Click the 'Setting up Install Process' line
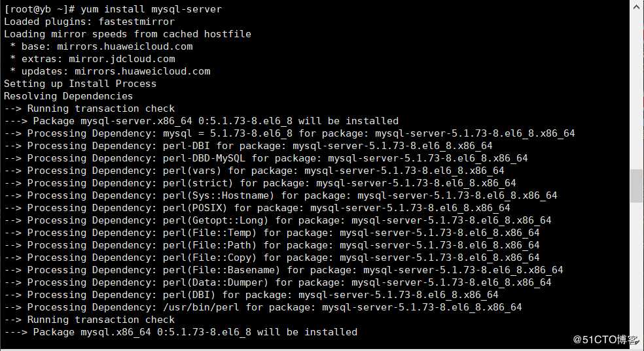The width and height of the screenshot is (644, 351). point(80,84)
